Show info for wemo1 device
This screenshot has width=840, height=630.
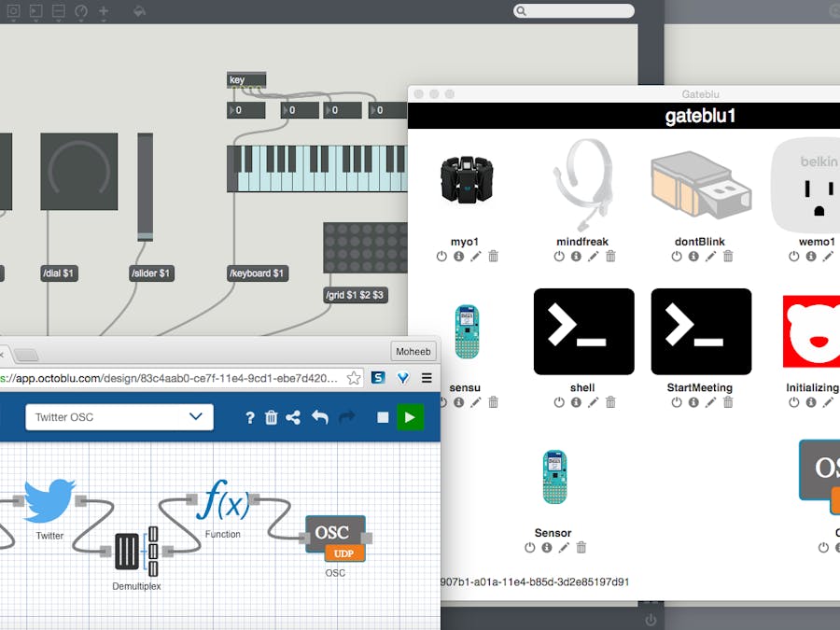coord(811,257)
